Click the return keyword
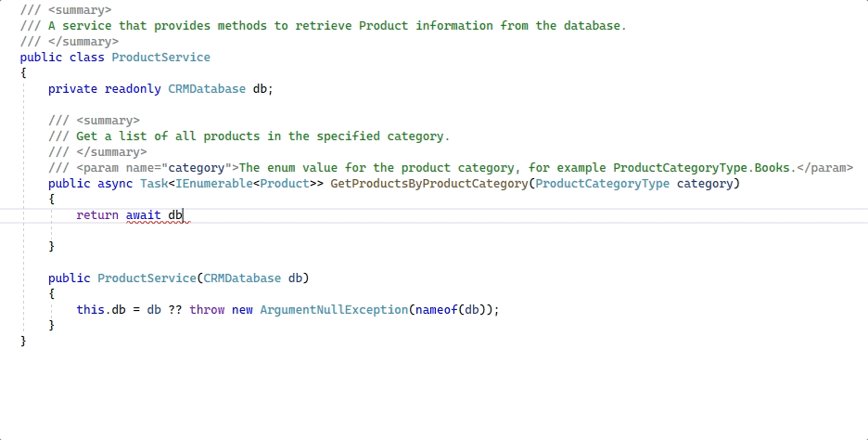Screen dimensions: 868x440 tap(97, 215)
